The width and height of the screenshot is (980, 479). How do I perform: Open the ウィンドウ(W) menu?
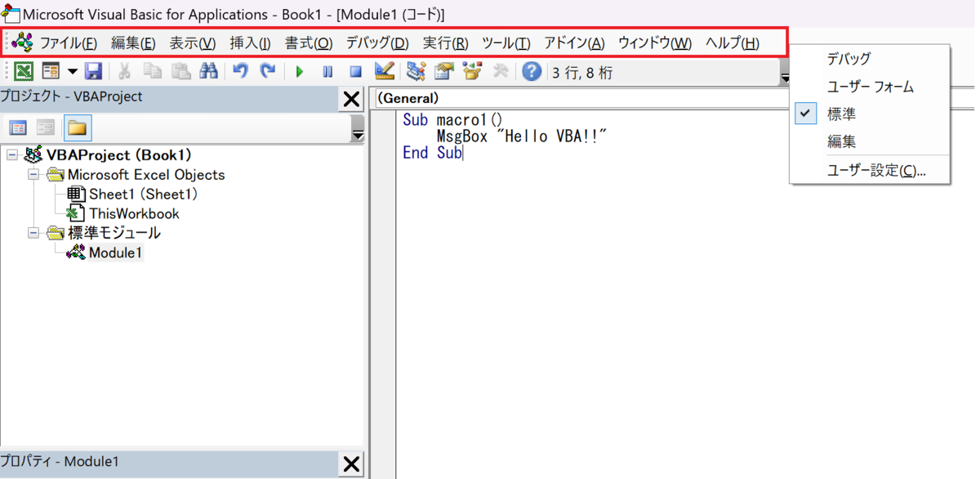point(655,43)
